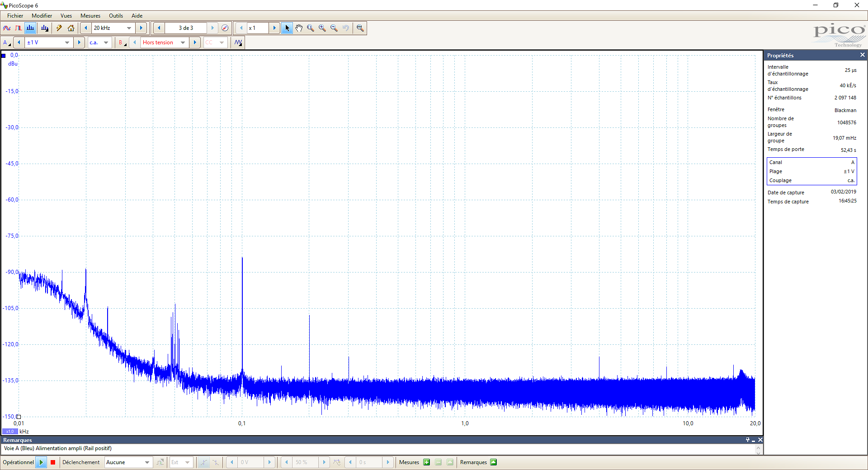
Task: Open the Outils menu
Action: pos(116,16)
